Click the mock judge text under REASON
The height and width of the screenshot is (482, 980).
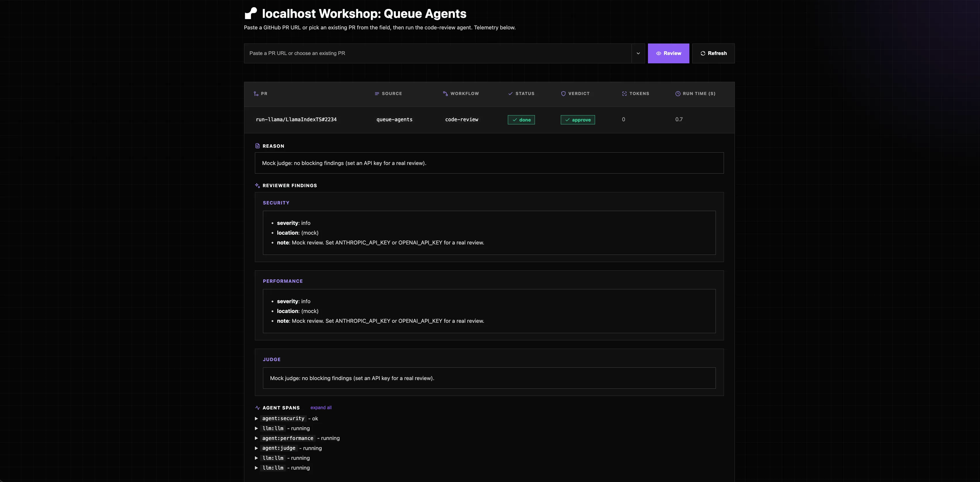click(x=344, y=163)
